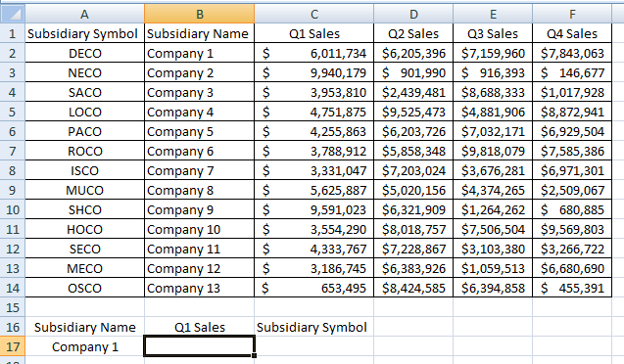Click the Q1 Sales label in B16

click(200, 327)
